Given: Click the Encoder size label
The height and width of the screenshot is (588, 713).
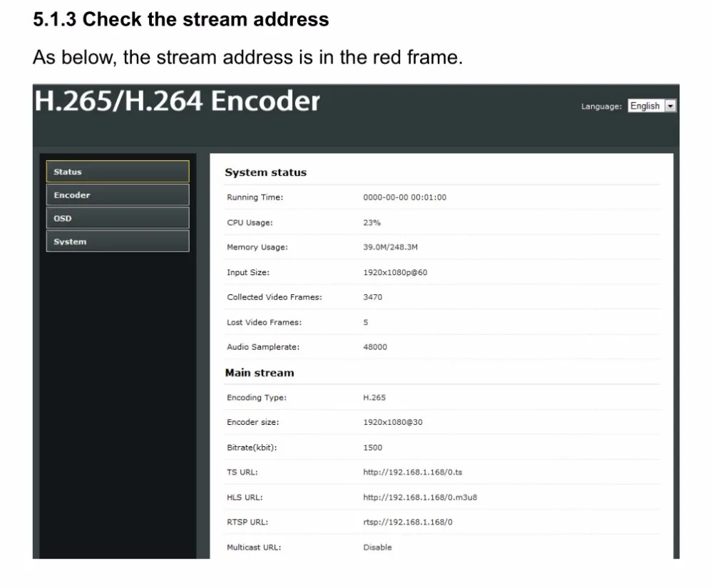Looking at the screenshot, I should (x=253, y=422).
